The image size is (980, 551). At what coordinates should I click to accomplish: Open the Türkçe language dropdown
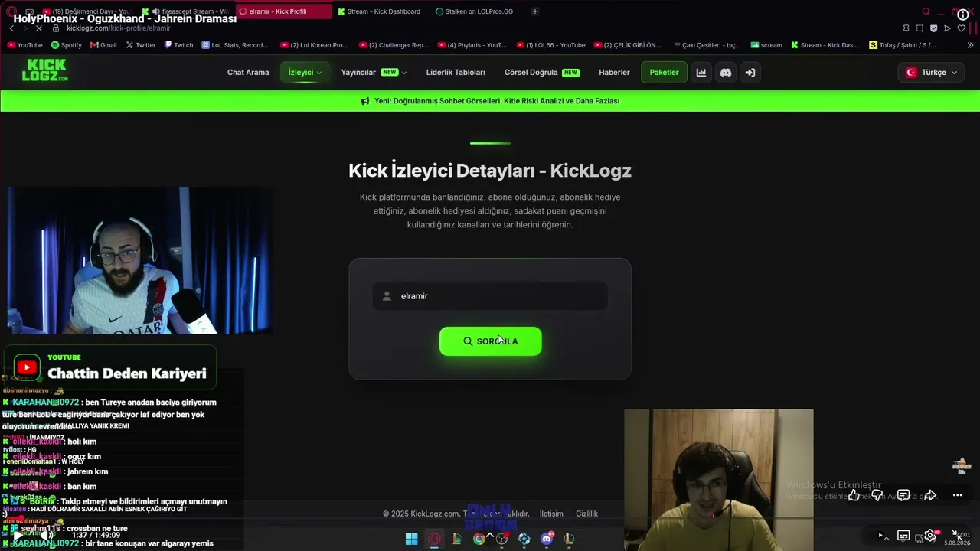click(x=930, y=73)
